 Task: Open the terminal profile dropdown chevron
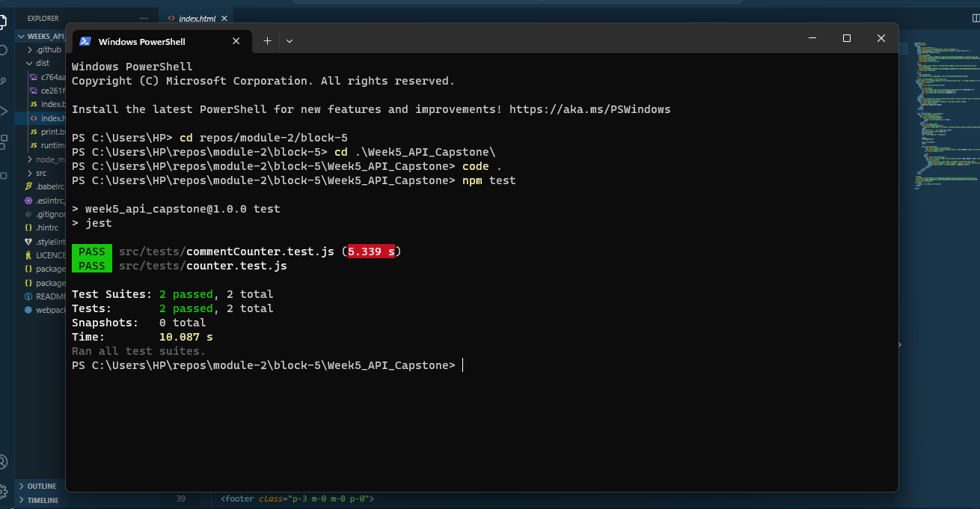pos(290,41)
